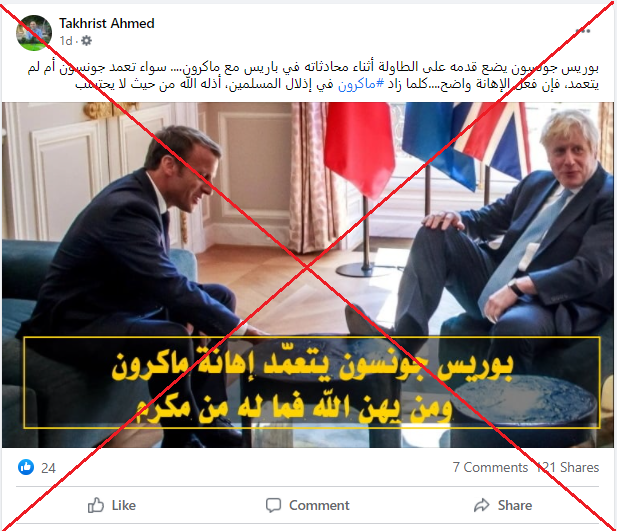Screen dimensions: 617x531
Task: Click the speech bubble Comment icon
Action: (x=273, y=505)
